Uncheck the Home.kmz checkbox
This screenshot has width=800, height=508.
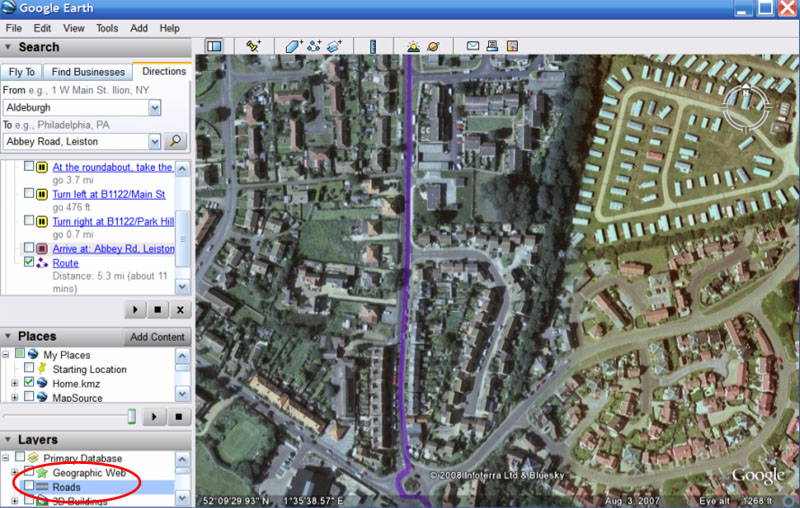coord(29,382)
